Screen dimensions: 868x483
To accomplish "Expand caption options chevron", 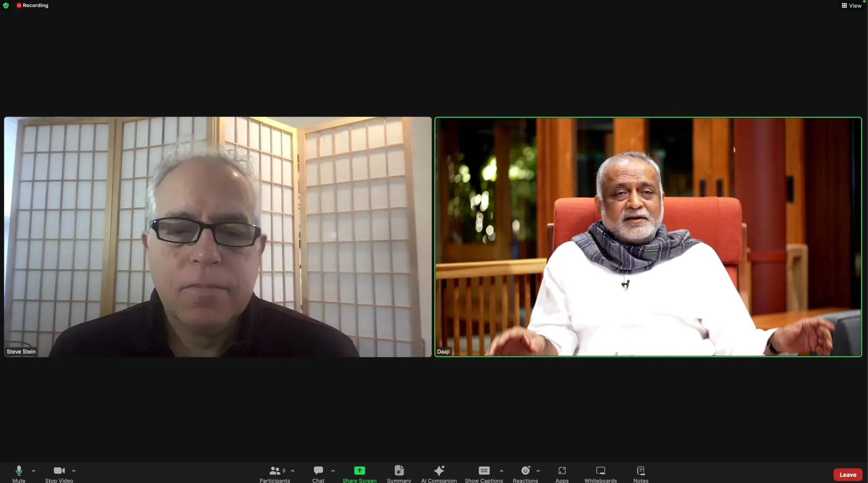I will 501,471.
